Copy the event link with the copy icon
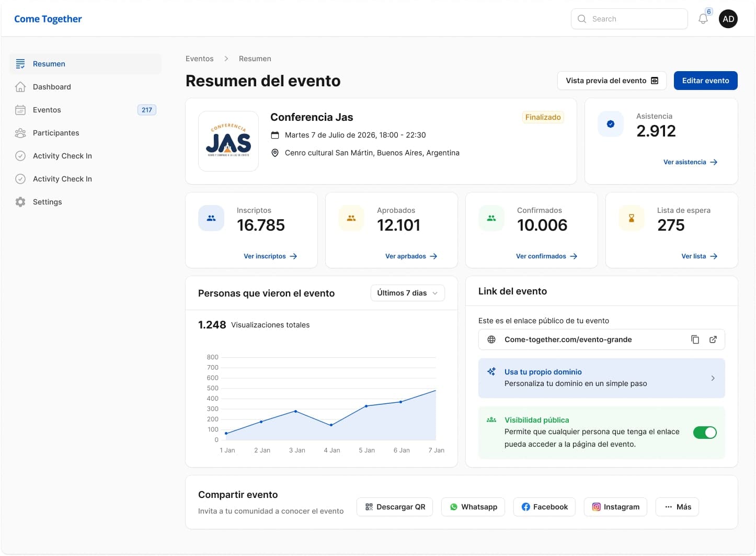Image resolution: width=756 pixels, height=556 pixels. (x=695, y=339)
